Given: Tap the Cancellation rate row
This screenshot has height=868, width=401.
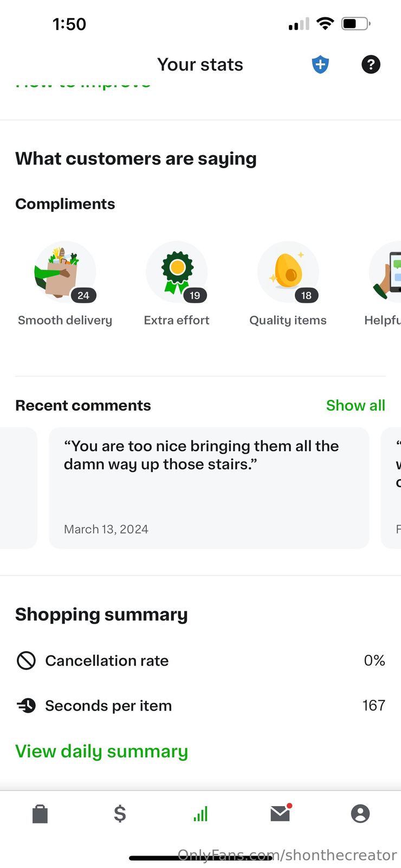Looking at the screenshot, I should pyautogui.click(x=200, y=660).
